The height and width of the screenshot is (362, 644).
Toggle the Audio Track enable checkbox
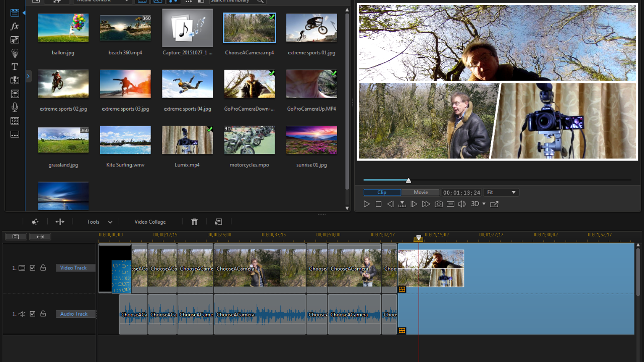(x=33, y=314)
